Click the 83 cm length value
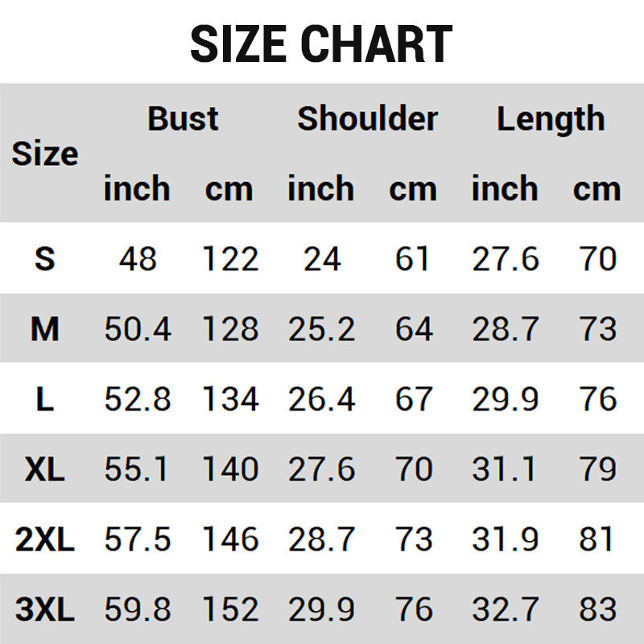Screen dimensions: 644x644 (x=597, y=609)
